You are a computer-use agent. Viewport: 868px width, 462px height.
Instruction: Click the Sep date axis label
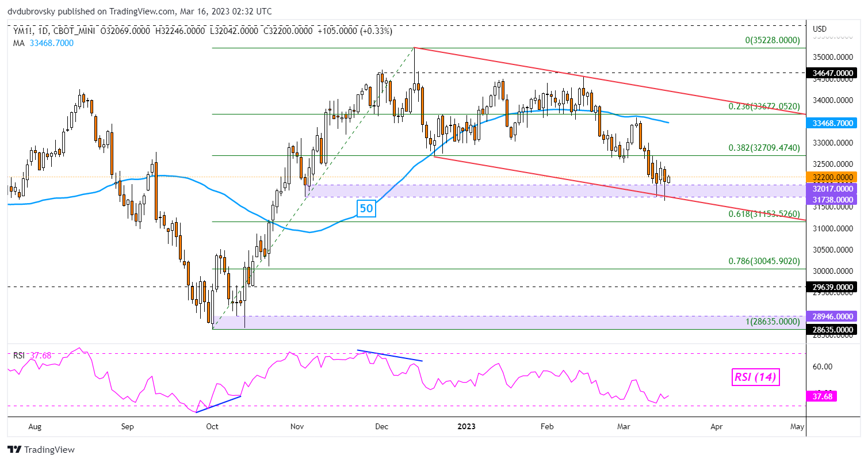click(128, 427)
